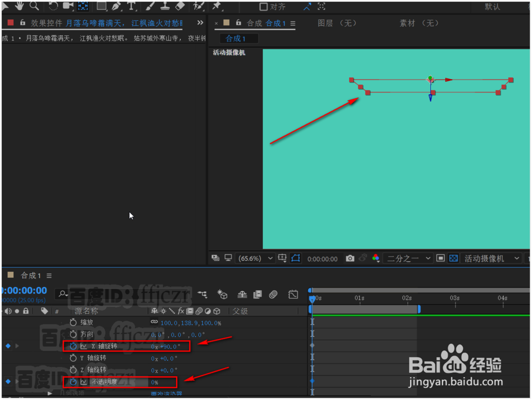Click the always preview this view icon
This screenshot has height=400, width=532.
(x=215, y=258)
